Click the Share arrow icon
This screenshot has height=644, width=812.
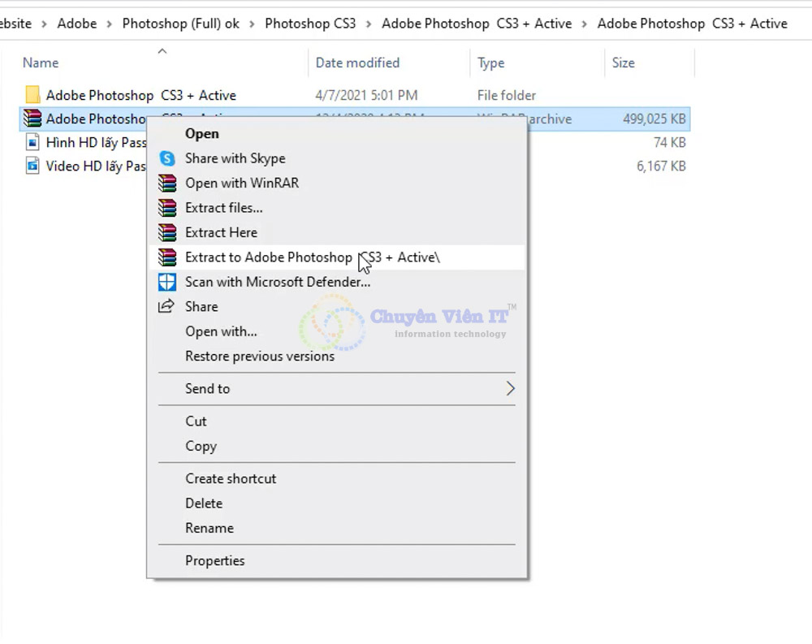coord(166,306)
